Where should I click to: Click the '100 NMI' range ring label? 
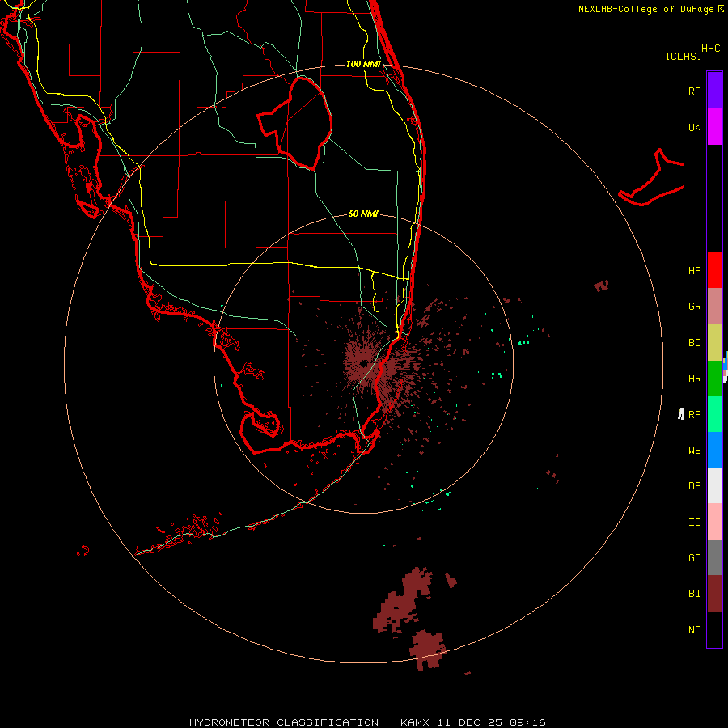[363, 64]
